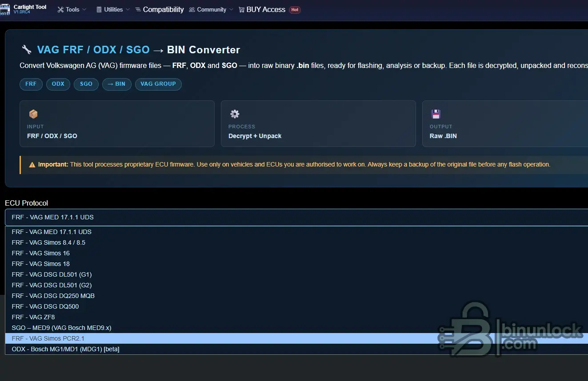Click the ODX tag pill
The height and width of the screenshot is (381, 588).
58,84
